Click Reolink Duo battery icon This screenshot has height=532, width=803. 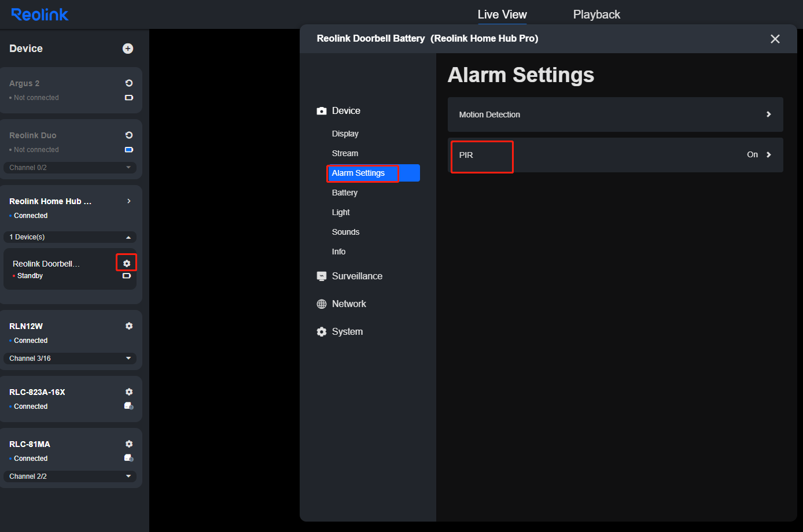[129, 150]
